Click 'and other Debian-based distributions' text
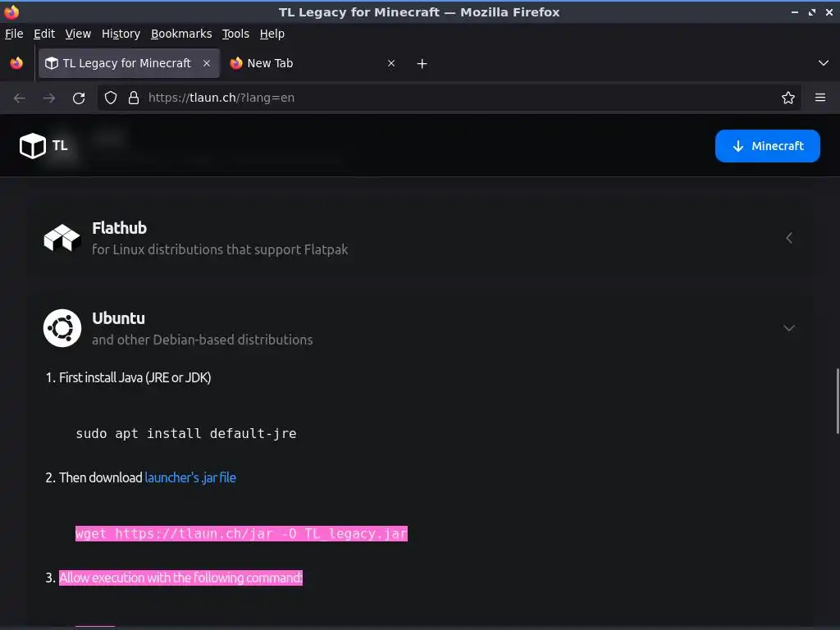The image size is (840, 630). [203, 340]
